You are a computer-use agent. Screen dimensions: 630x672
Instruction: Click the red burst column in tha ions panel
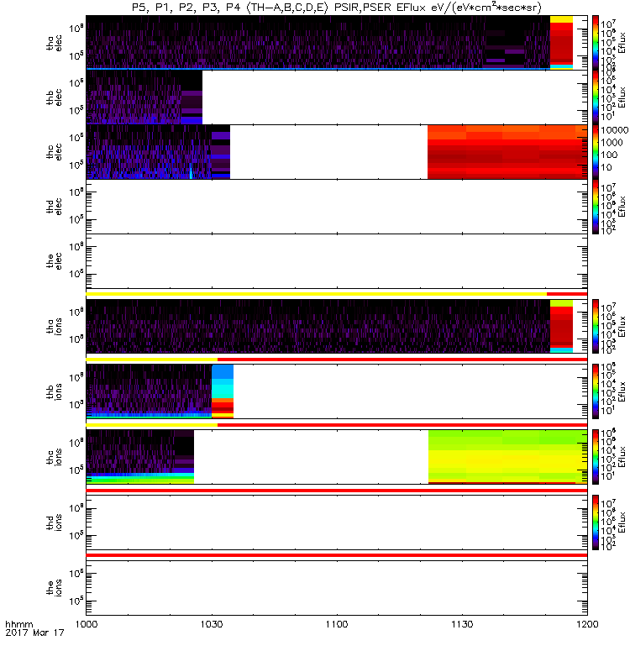point(561,326)
